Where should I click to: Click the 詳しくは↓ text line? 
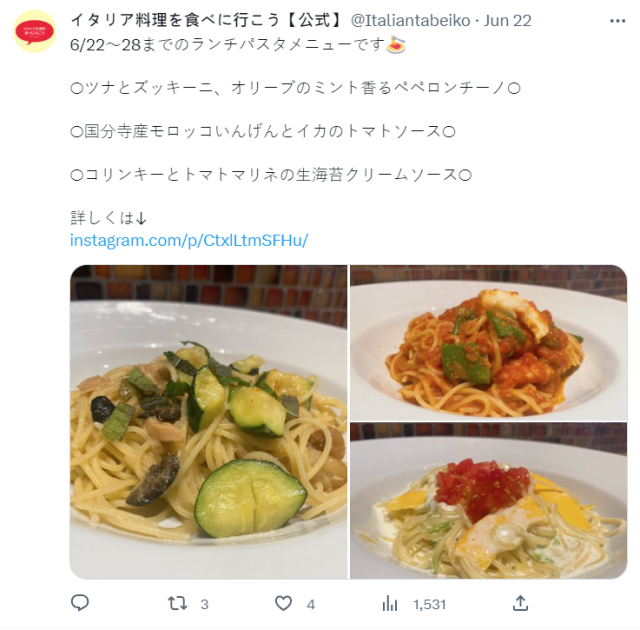coord(108,218)
